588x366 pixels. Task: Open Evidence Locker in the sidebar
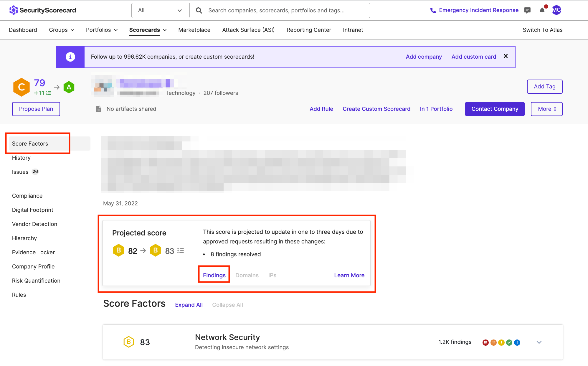click(x=33, y=252)
